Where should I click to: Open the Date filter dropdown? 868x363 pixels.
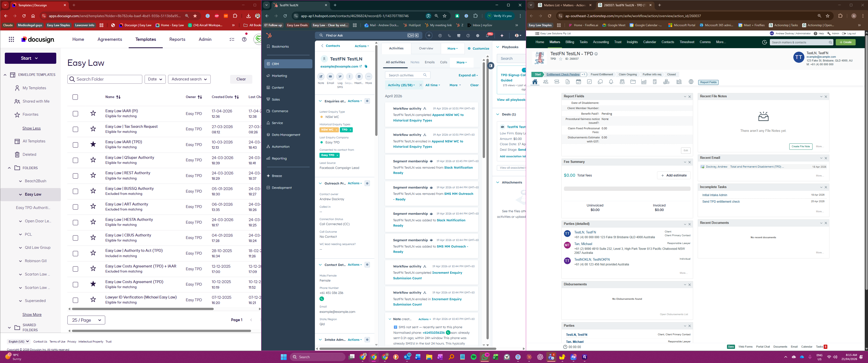click(155, 79)
